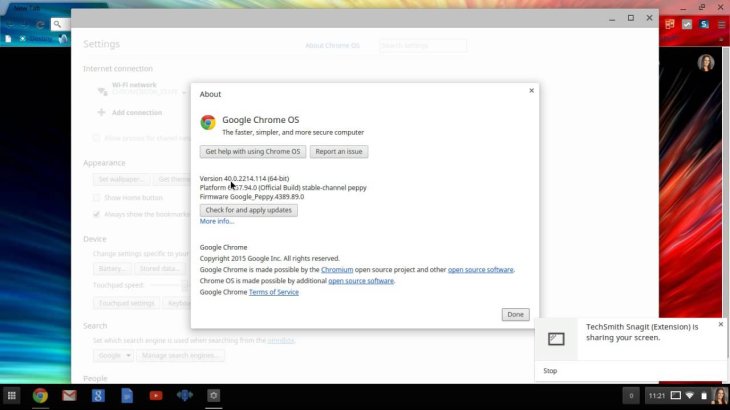Reload the page in background Chrome window
Screen dimensions: 730x410
(41, 24)
